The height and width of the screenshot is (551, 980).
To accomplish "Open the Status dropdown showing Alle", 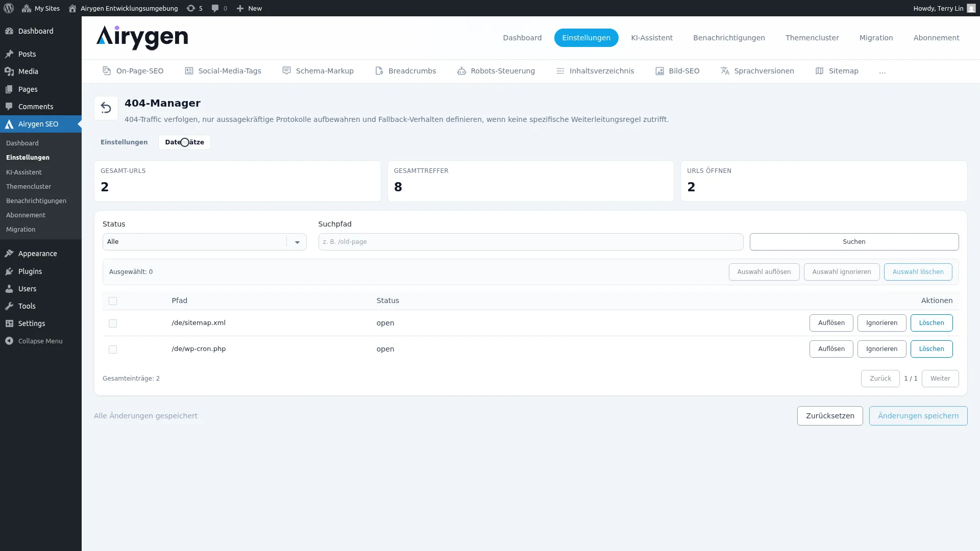I will [204, 242].
